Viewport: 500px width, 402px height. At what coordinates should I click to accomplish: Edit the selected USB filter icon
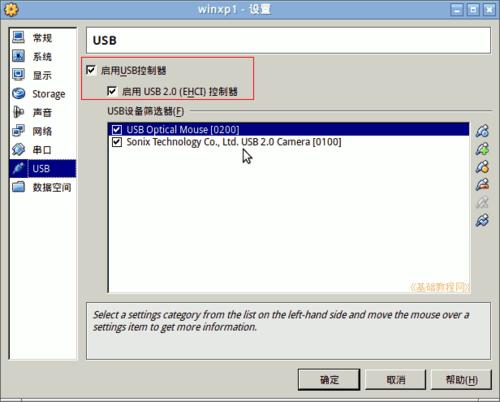pyautogui.click(x=482, y=166)
